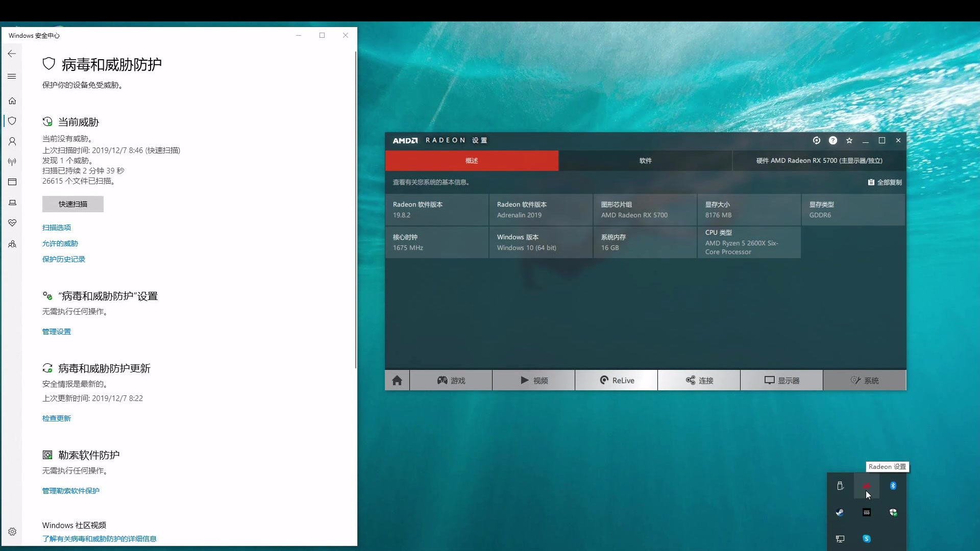Click the Radeon update notification icon

817,140
